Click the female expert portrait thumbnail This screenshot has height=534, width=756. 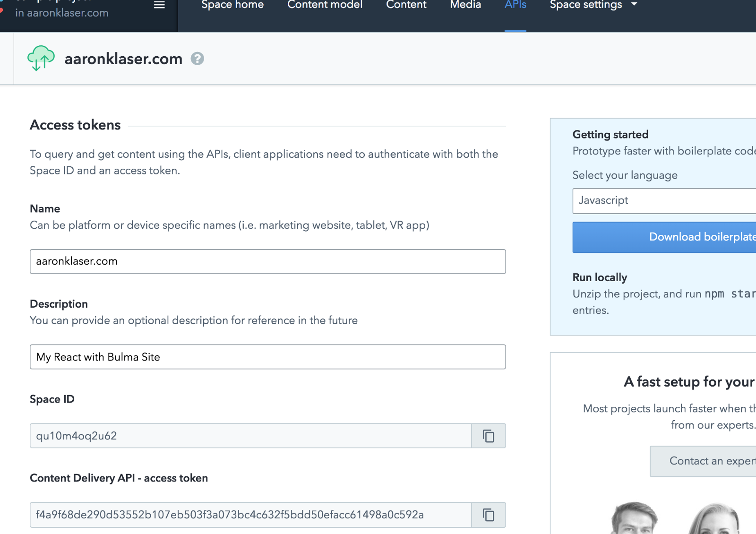714,518
